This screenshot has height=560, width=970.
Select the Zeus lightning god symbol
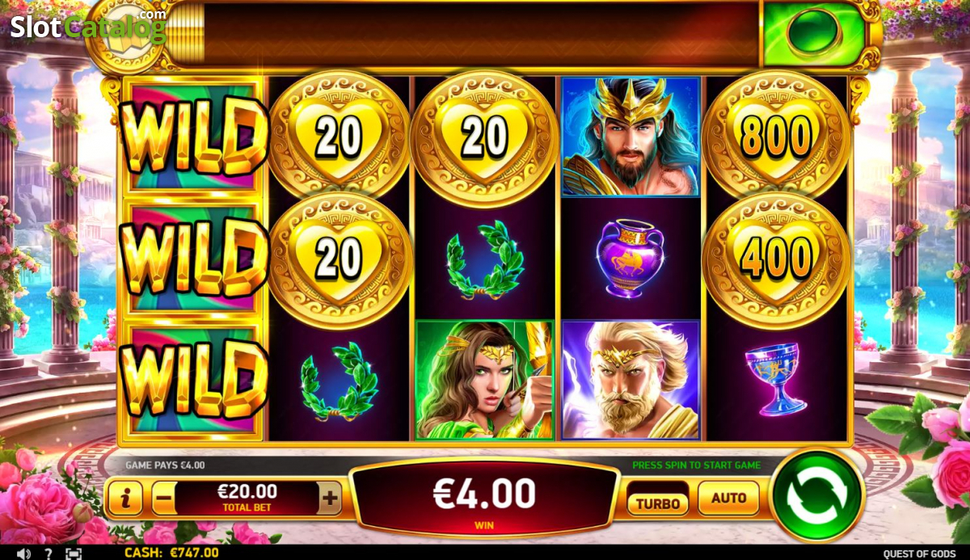(x=630, y=380)
